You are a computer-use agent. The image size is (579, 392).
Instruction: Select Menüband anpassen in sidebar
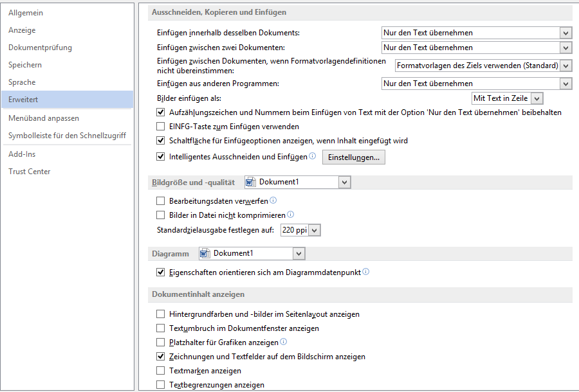[44, 118]
